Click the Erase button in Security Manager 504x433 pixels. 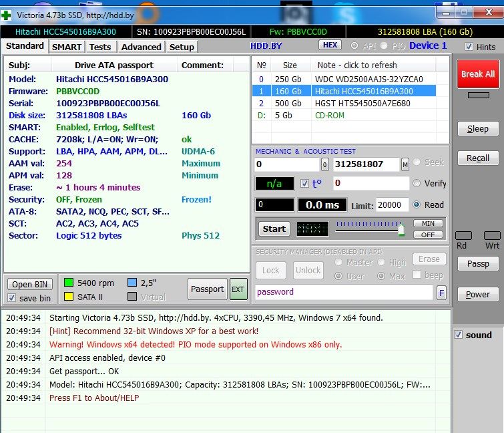click(429, 259)
